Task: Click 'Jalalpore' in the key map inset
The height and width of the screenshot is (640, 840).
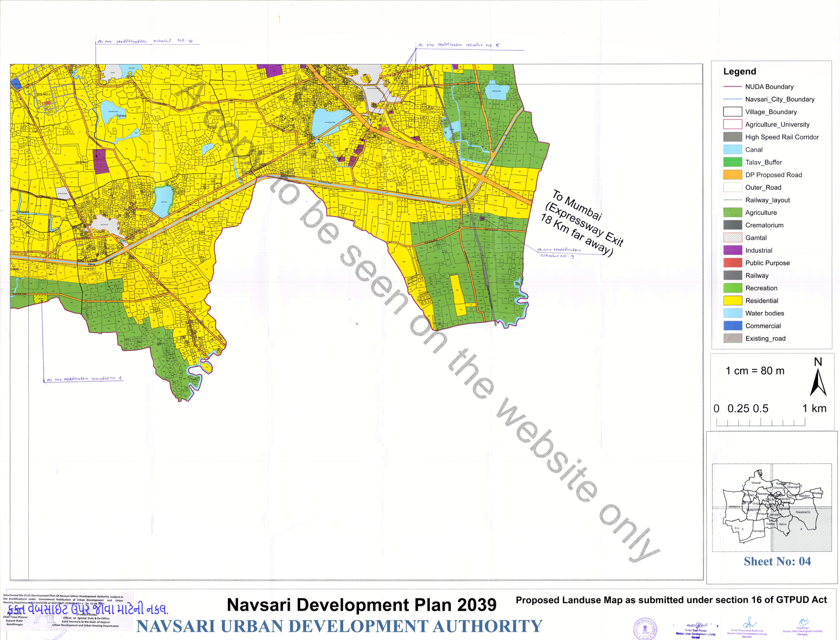Action: tap(734, 507)
